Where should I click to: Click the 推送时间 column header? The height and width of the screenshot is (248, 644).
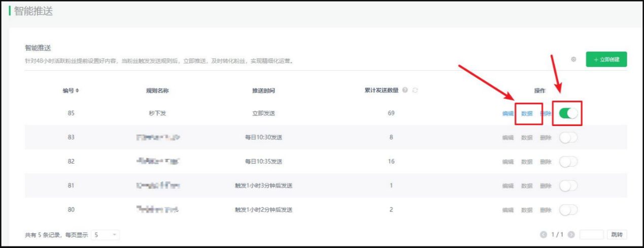pos(264,90)
